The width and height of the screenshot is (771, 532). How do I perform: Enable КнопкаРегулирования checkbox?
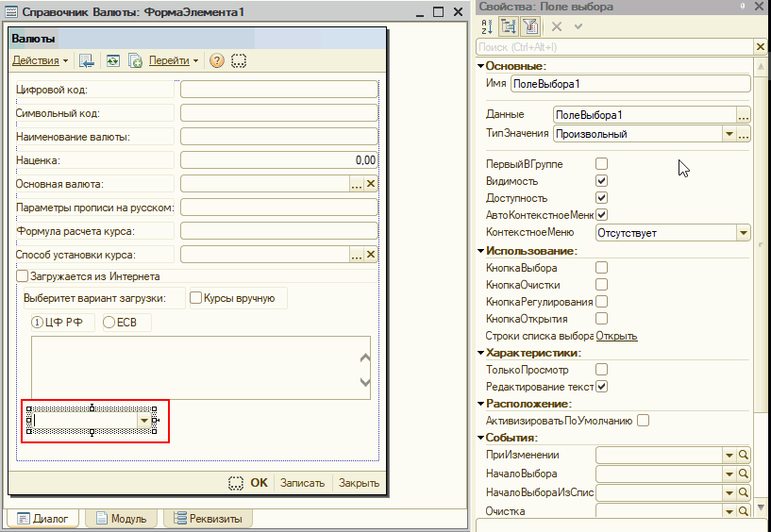(x=601, y=302)
